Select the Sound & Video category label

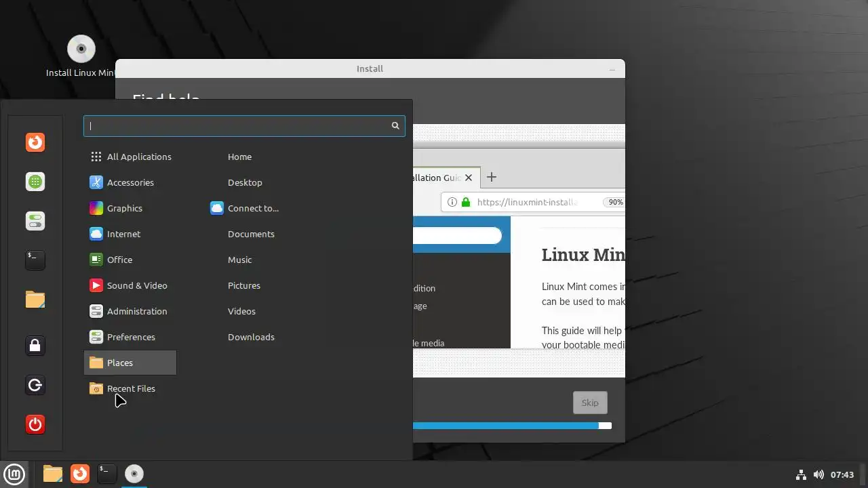tap(137, 285)
